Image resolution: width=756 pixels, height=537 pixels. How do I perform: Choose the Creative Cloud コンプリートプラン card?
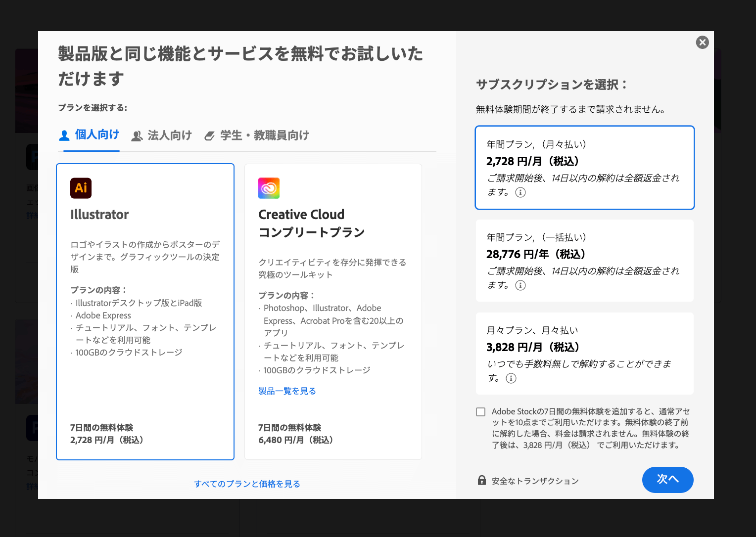[333, 312]
